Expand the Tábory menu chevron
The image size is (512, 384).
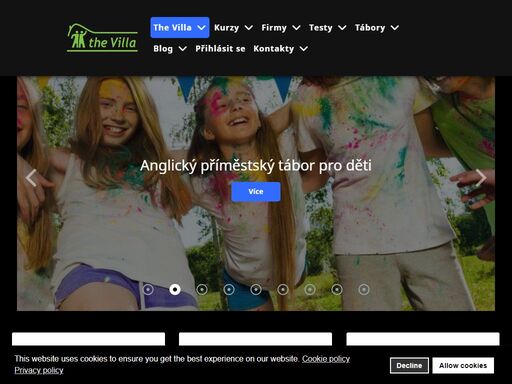click(x=395, y=28)
